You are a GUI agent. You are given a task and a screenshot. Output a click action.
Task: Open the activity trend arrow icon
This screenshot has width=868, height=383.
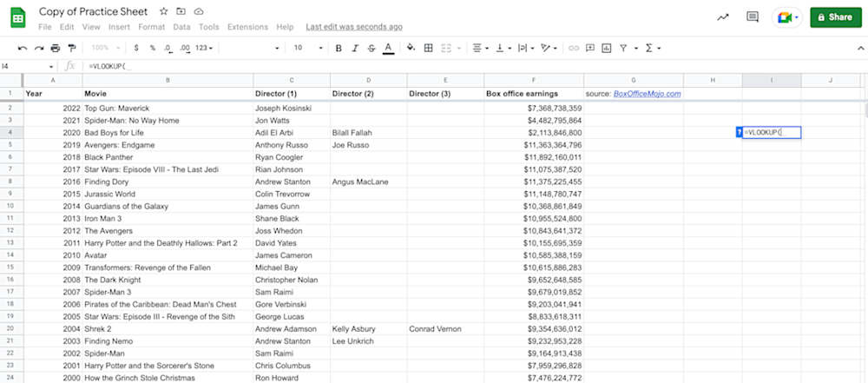(723, 17)
